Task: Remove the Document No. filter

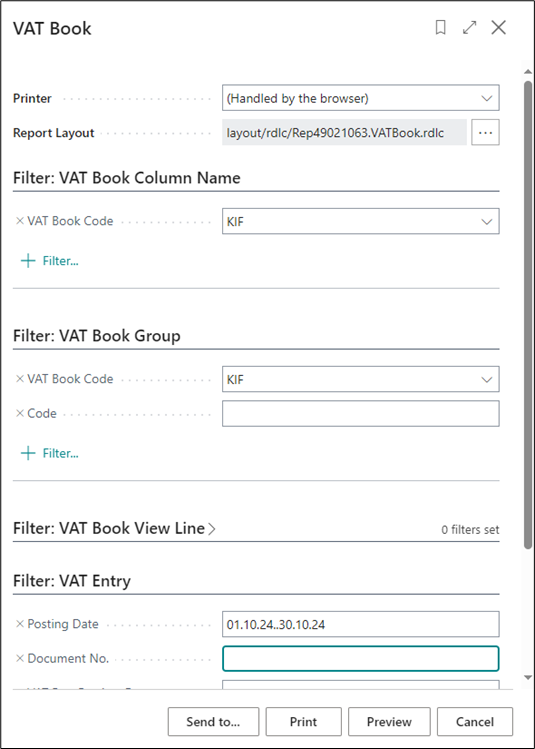Action: click(x=20, y=659)
